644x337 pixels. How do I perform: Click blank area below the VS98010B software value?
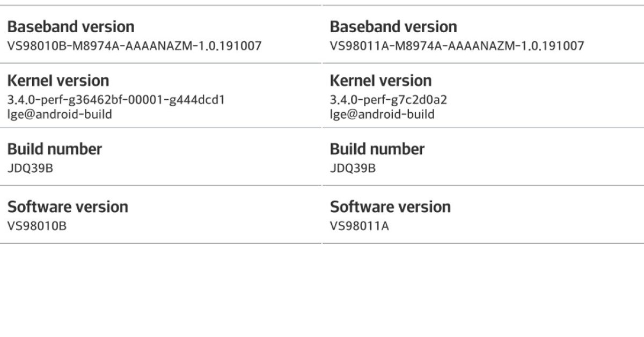click(x=161, y=290)
